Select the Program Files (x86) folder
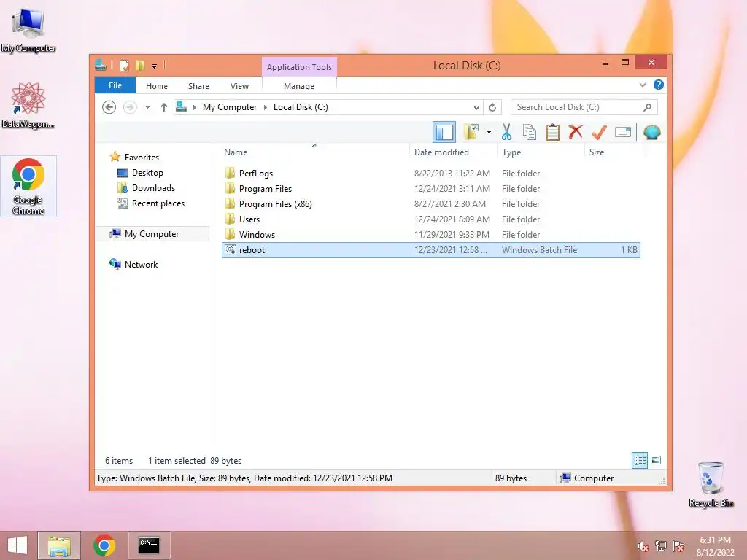 pyautogui.click(x=431, y=204)
